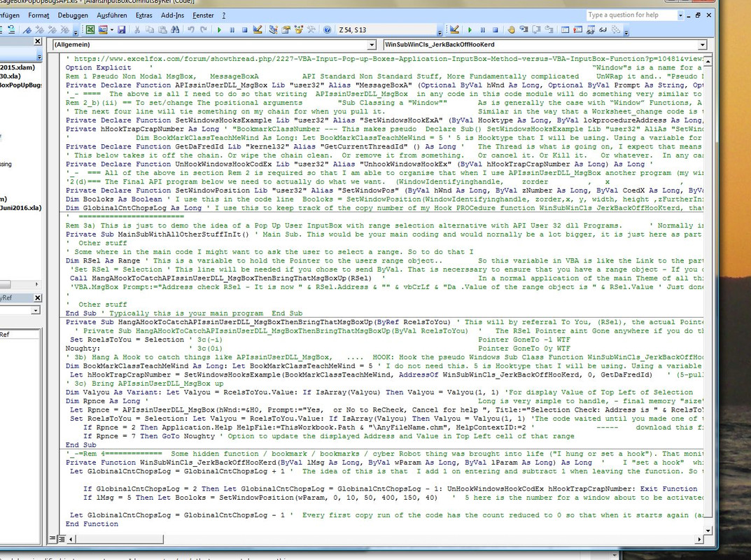The image size is (751, 560).
Task: Run Sub with the Standard toolbar play icon
Action: pyautogui.click(x=219, y=29)
